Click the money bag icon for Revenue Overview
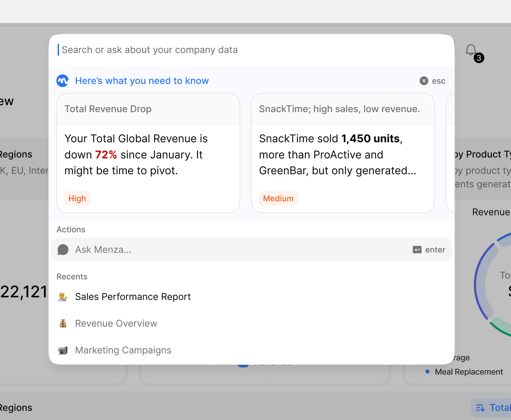 pyautogui.click(x=63, y=323)
